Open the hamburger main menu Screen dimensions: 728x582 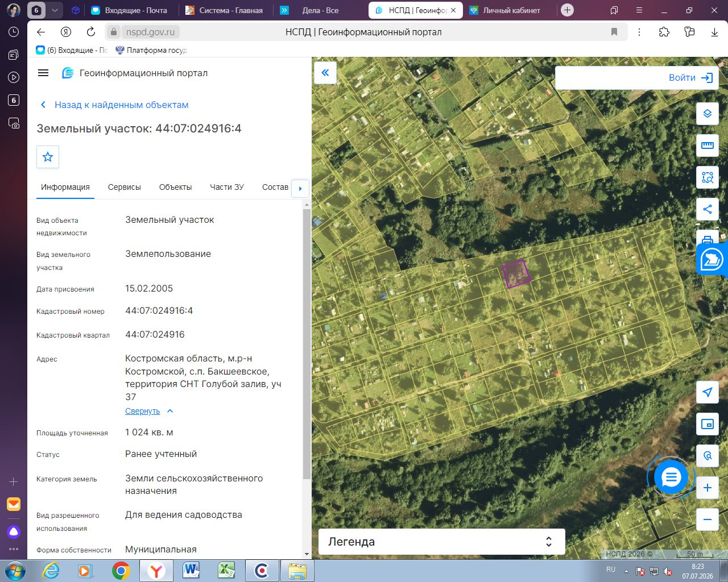pyautogui.click(x=43, y=73)
